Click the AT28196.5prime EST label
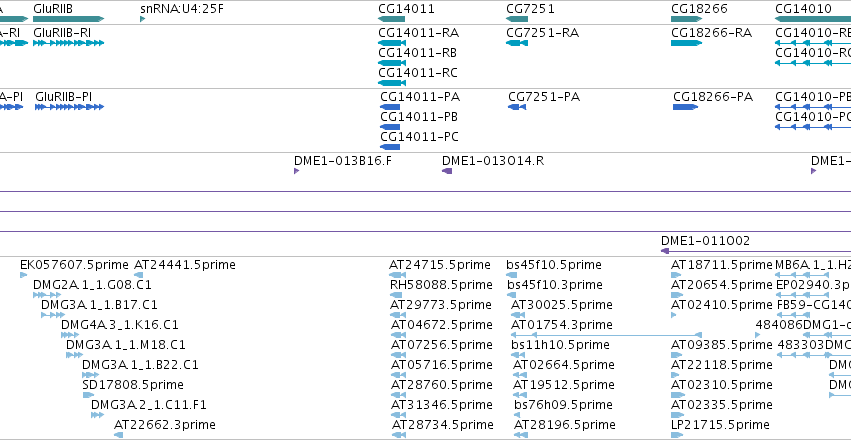 tap(565, 425)
